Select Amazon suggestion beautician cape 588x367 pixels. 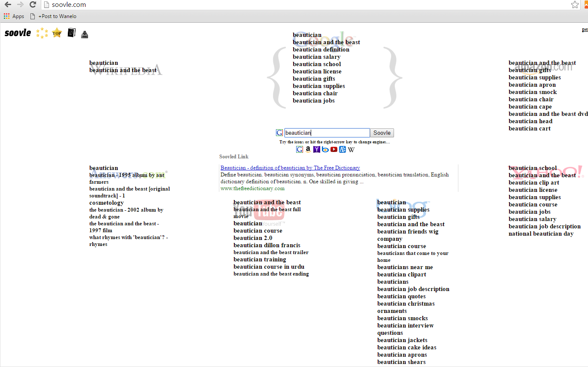coord(530,106)
